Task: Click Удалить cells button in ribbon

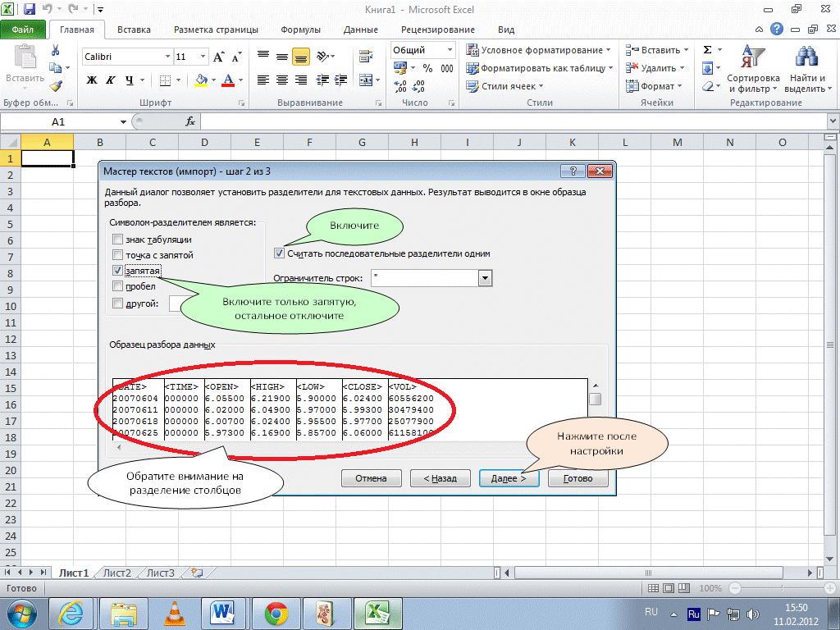Action: pos(655,68)
